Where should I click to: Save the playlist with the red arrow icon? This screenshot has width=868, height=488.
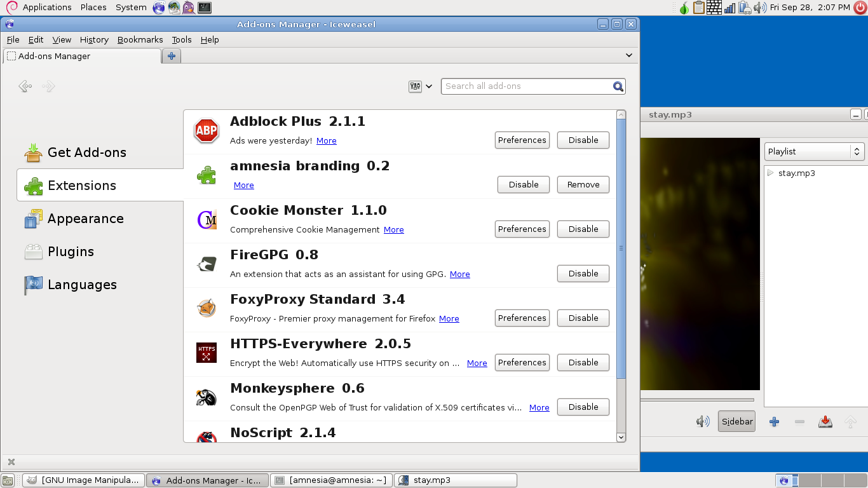pyautogui.click(x=825, y=421)
